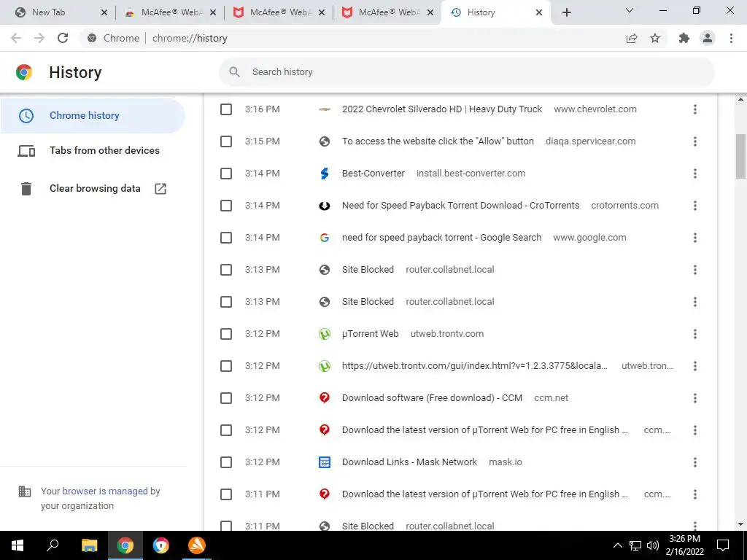Tick the Google Search entry checkbox
The image size is (747, 560).
(226, 238)
